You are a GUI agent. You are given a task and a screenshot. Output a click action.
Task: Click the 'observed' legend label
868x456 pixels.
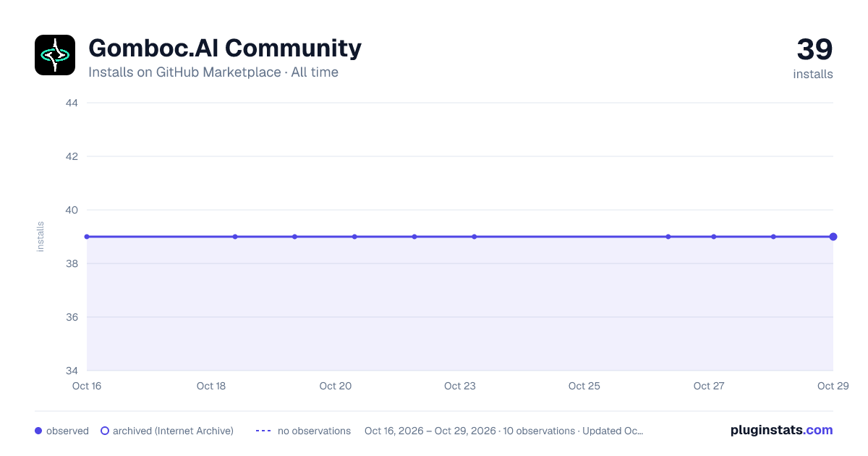click(x=67, y=431)
